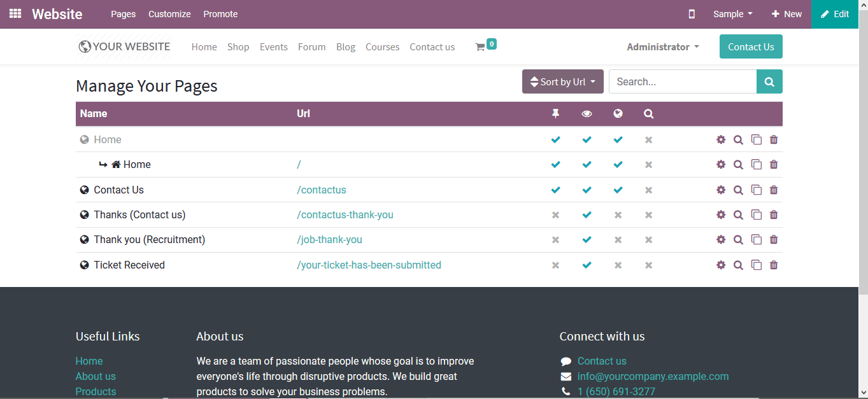
Task: Click the green search submit icon
Action: pos(769,81)
